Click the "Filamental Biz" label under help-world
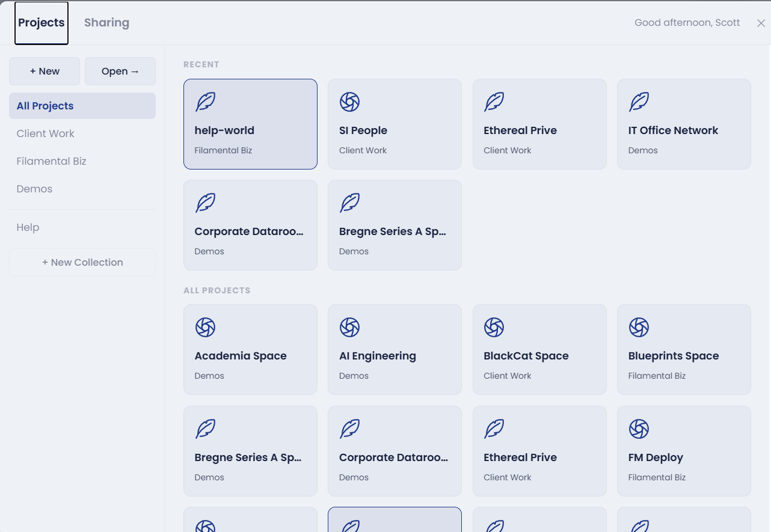This screenshot has width=771, height=532. click(x=223, y=150)
